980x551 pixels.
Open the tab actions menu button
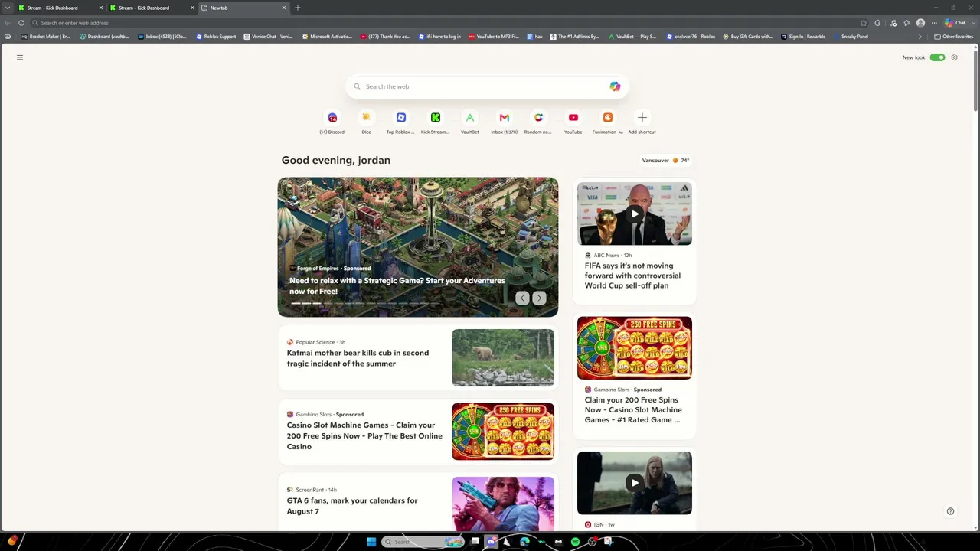point(8,8)
